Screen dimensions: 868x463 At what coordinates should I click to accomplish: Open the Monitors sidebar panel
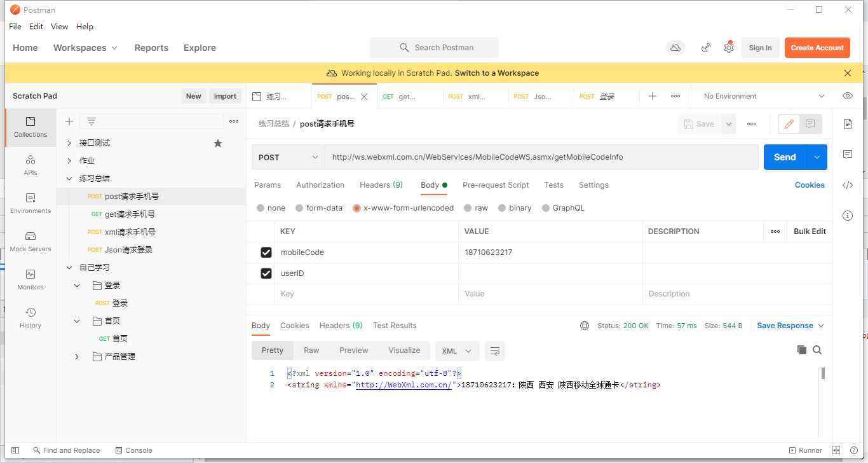31,279
